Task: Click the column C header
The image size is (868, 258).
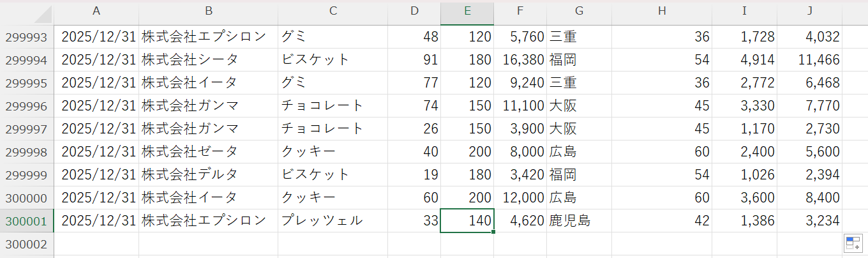Action: 333,11
